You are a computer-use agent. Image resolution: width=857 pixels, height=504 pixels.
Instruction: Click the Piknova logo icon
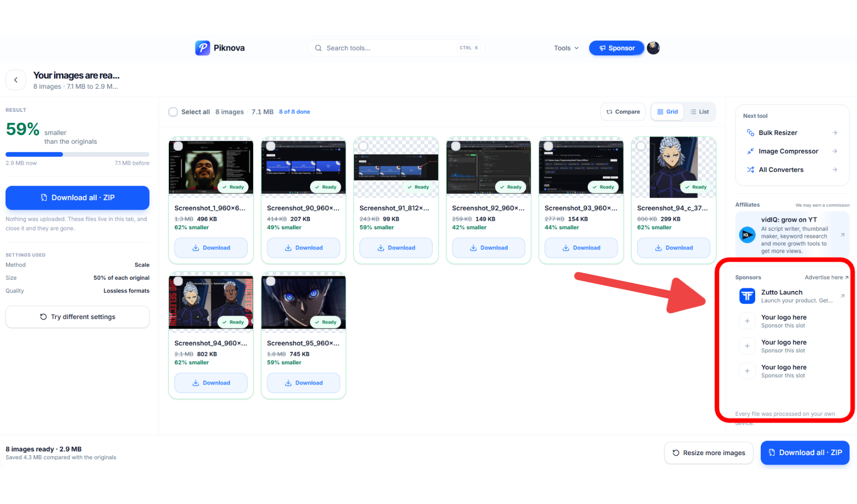click(x=203, y=48)
